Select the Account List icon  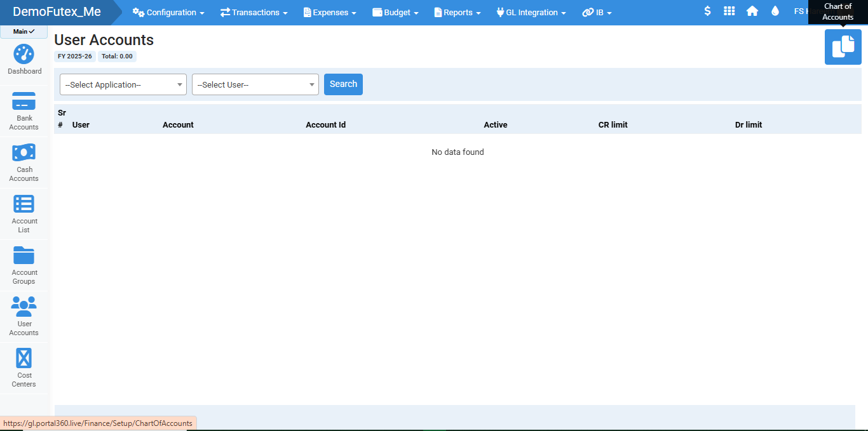[24, 204]
